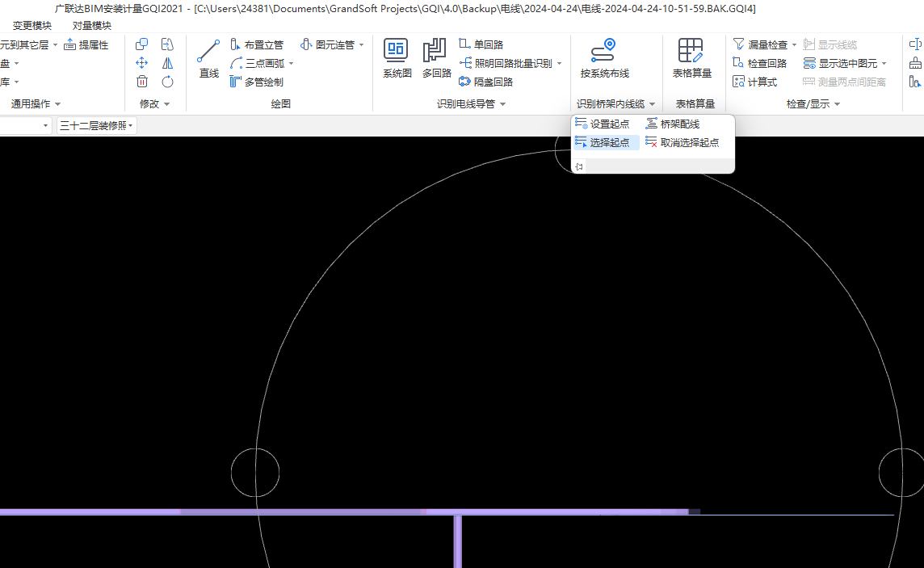Click the 隔盏回路 alternate lamp circuit tool
924x568 pixels.
pyautogui.click(x=486, y=82)
